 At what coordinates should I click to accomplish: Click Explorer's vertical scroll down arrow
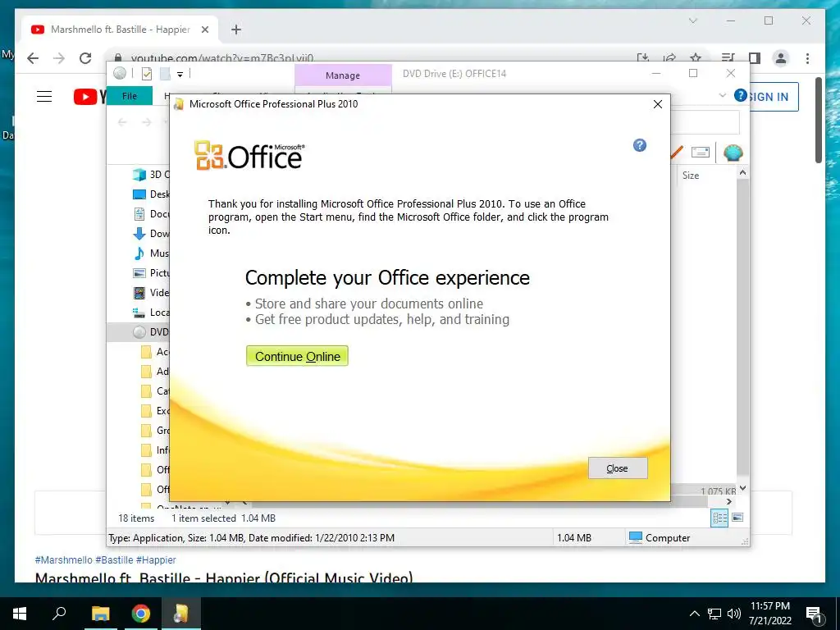click(742, 488)
